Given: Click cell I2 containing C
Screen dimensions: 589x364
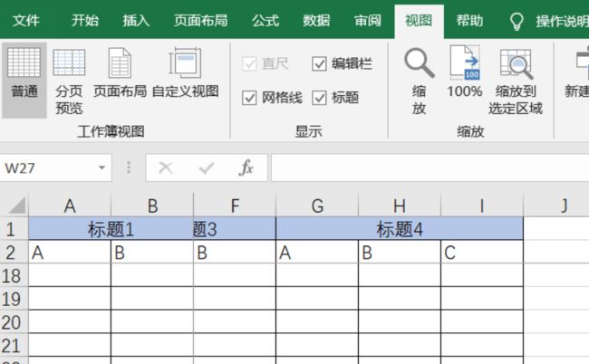Looking at the screenshot, I should pos(482,252).
